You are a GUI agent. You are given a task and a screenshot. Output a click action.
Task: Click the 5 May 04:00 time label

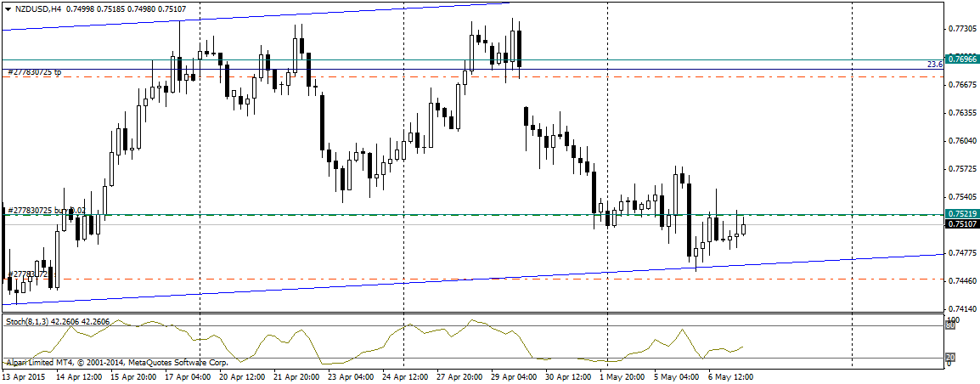pos(676,378)
